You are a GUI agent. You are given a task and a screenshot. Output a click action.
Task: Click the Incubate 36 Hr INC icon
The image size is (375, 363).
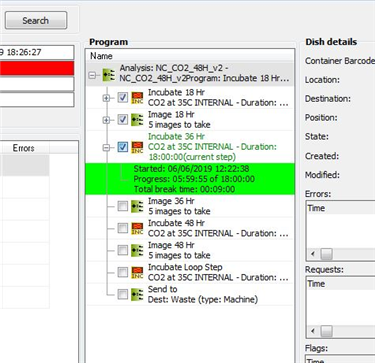(137, 147)
